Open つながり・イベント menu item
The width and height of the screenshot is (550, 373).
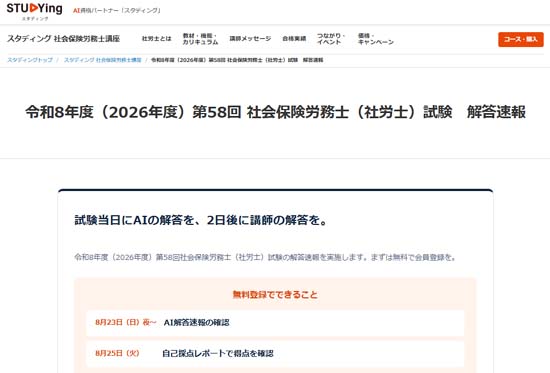[331, 39]
